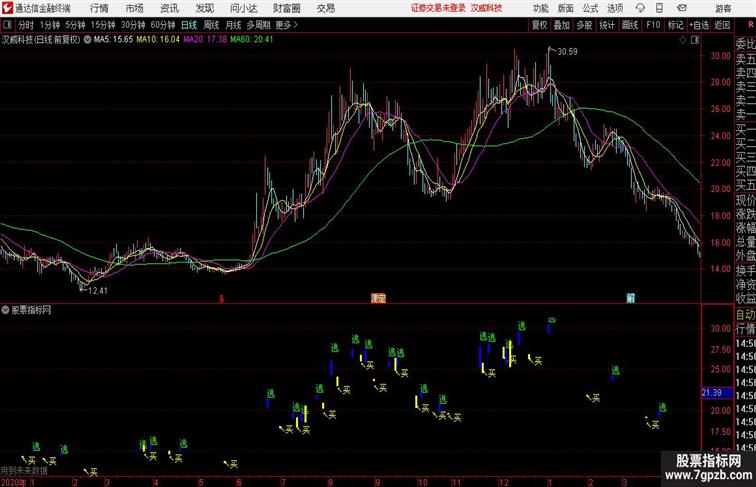756x487 pixels.
Task: Click the 画线 drawing tool button
Action: [x=630, y=25]
